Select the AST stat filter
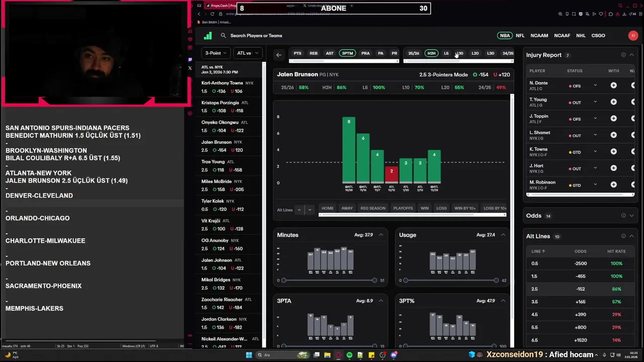644x362 pixels. click(x=330, y=53)
